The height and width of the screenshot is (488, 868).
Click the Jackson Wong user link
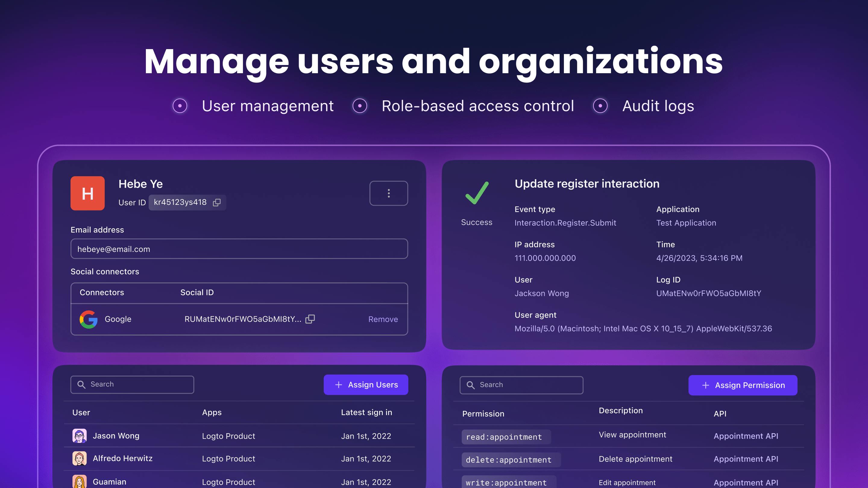(x=542, y=293)
